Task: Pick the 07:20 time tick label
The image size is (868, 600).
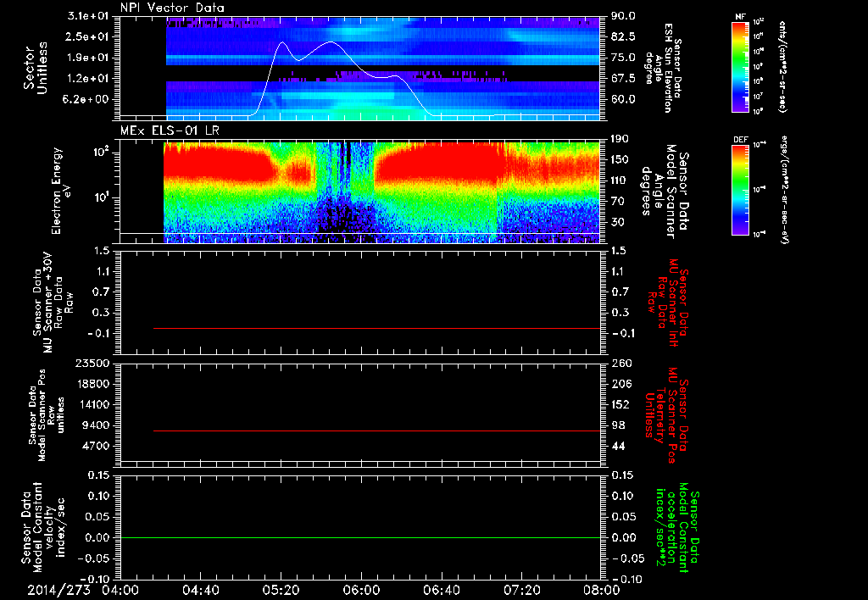Action: 521,590
